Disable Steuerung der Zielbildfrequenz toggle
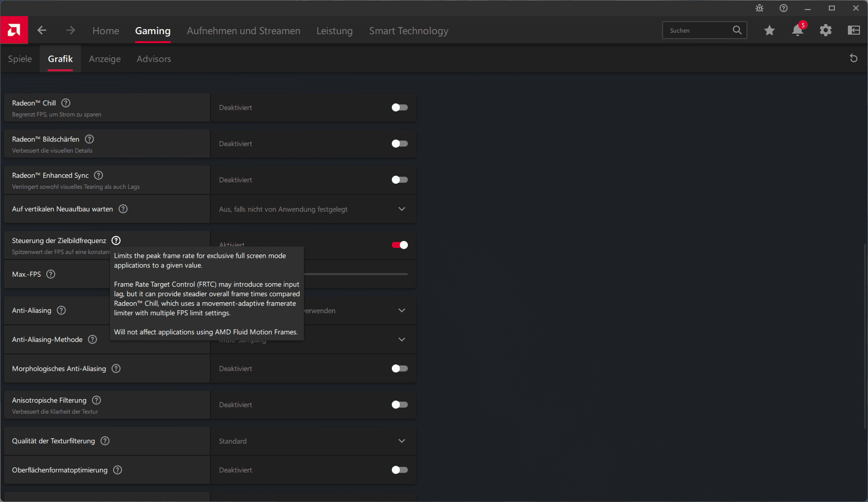The width and height of the screenshot is (868, 502). click(399, 245)
